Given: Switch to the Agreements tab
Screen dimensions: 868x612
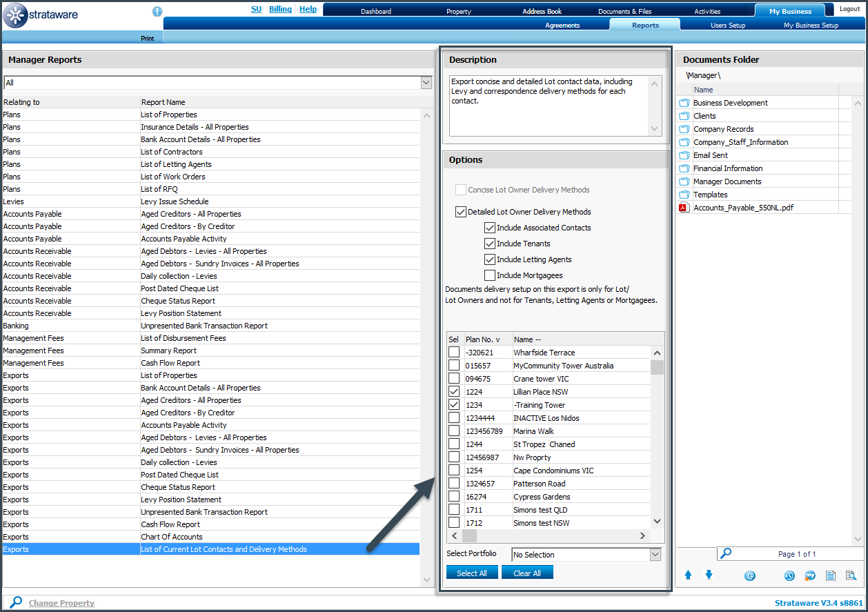Looking at the screenshot, I should click(562, 26).
